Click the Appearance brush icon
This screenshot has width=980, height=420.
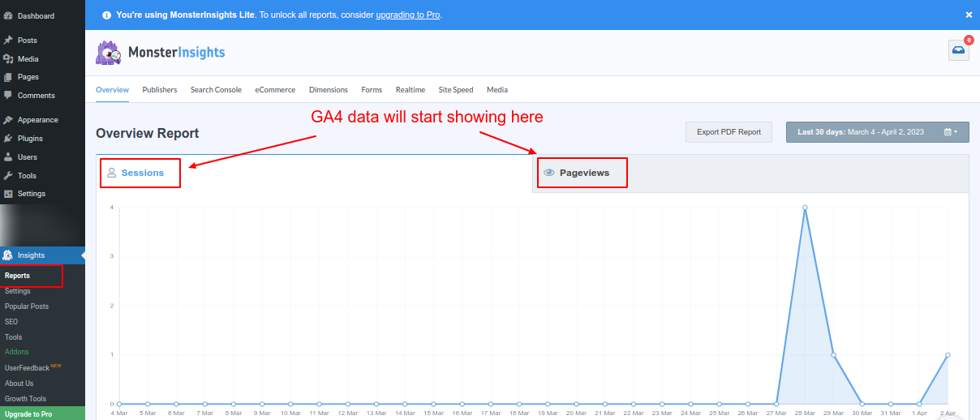tap(8, 120)
